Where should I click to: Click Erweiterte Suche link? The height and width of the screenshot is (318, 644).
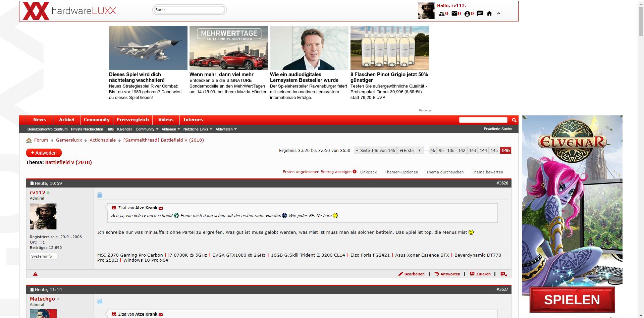point(498,129)
